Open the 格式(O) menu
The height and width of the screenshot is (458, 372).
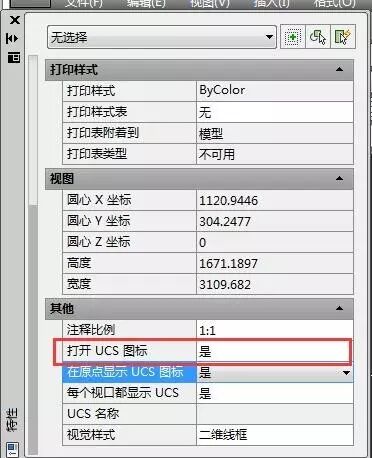tap(334, 3)
